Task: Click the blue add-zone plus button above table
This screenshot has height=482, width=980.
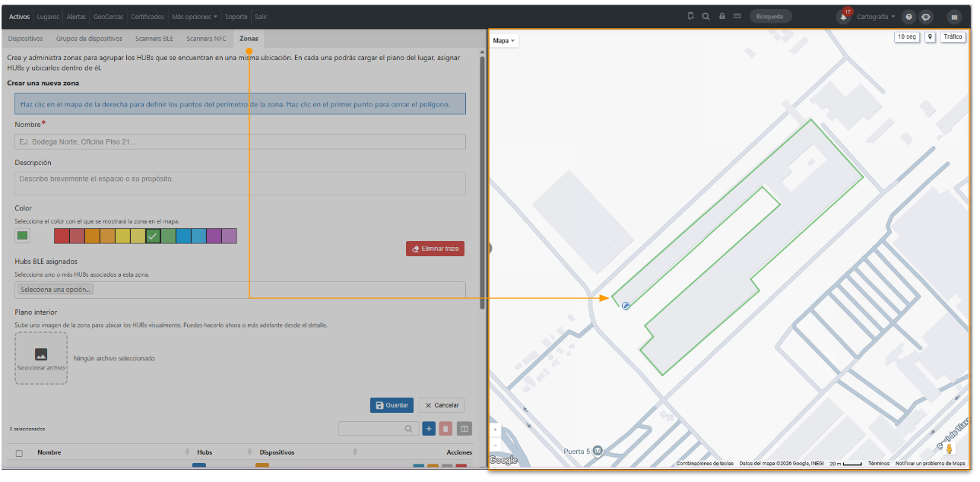Action: pyautogui.click(x=429, y=429)
